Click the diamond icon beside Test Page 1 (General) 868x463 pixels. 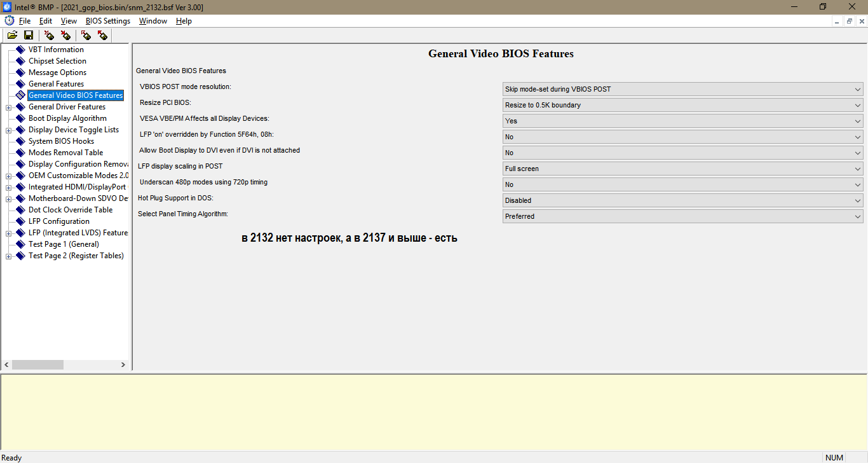coord(20,244)
